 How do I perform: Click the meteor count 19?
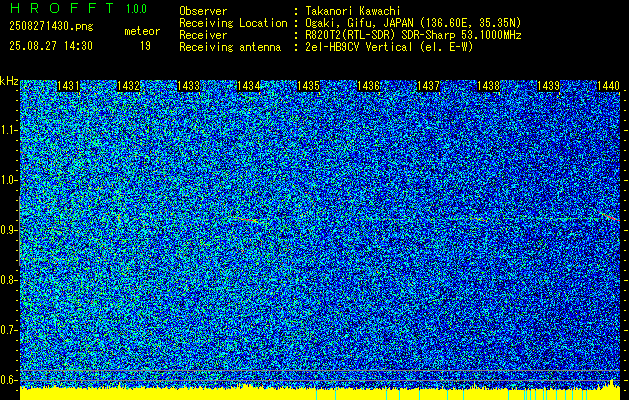145,46
